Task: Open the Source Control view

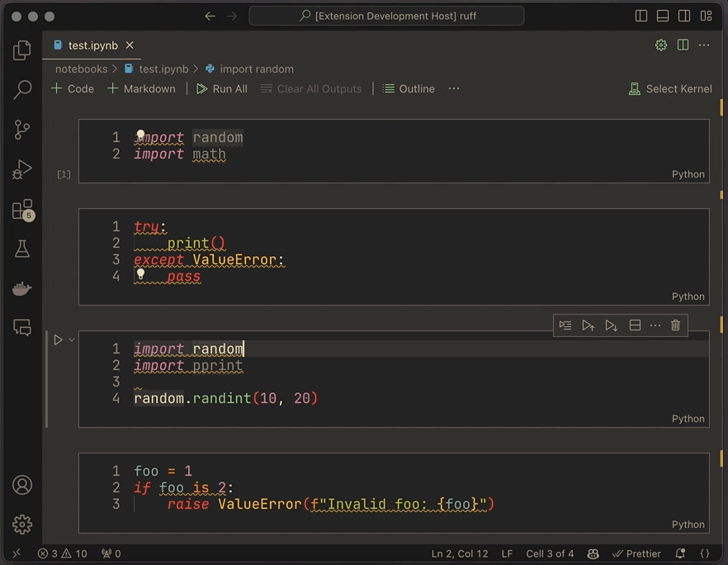Action: coord(21,130)
